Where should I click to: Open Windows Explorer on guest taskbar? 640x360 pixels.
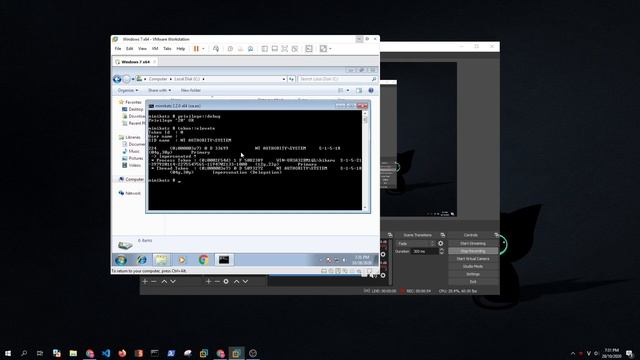click(161, 260)
